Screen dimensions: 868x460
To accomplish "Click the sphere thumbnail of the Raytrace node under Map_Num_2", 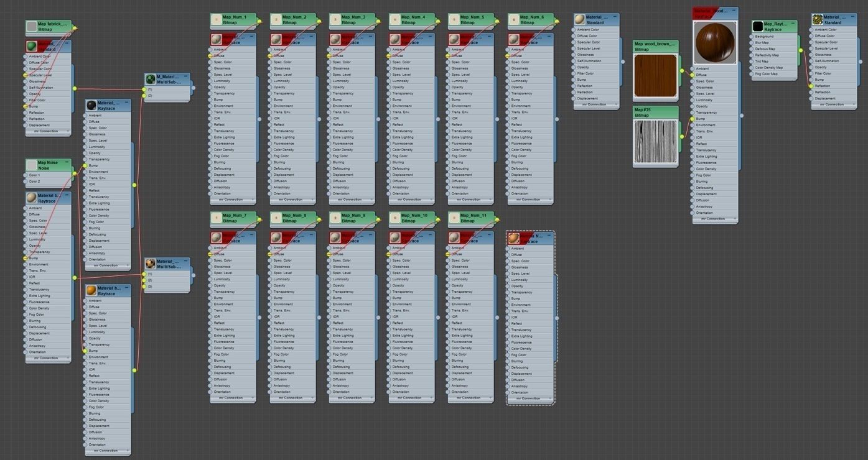I will 276,40.
